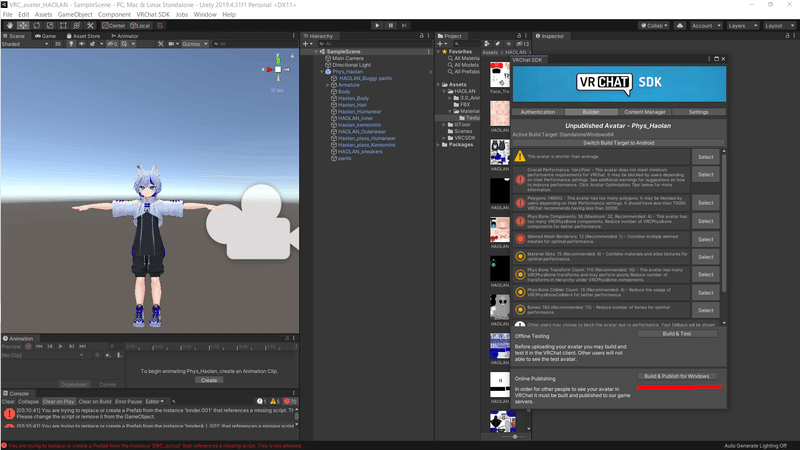Open the Collab dropdown
800x450 pixels.
[654, 26]
